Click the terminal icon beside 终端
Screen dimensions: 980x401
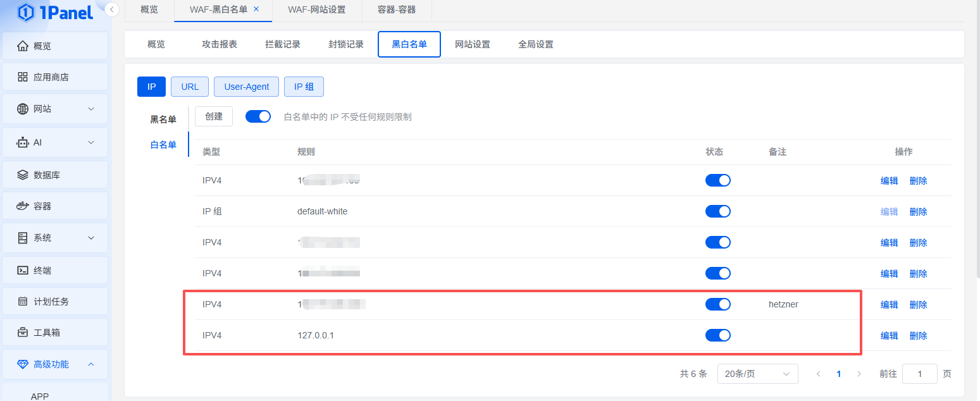[23, 270]
